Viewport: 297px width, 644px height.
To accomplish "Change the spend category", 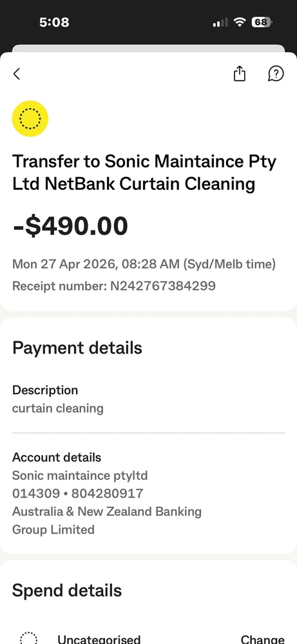I will point(262,639).
